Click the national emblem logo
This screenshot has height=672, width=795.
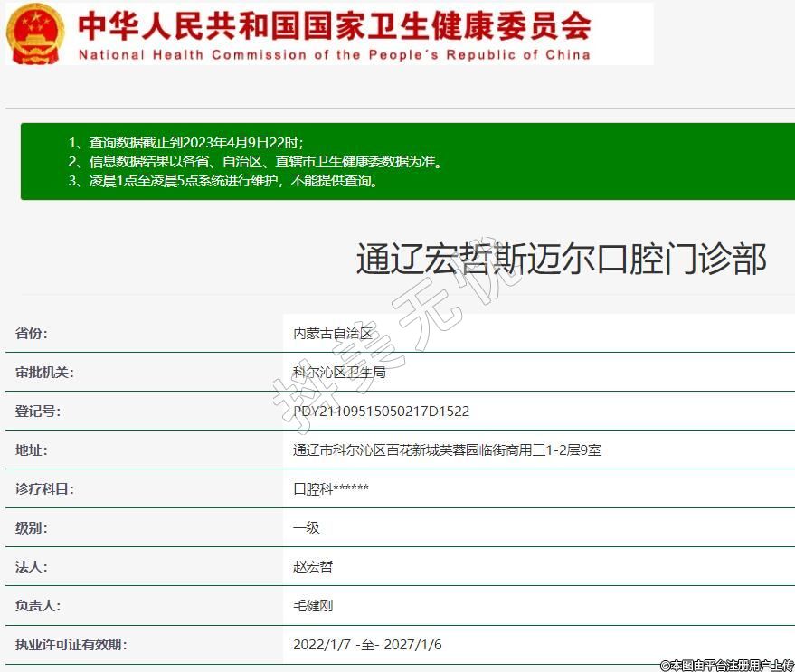click(35, 33)
